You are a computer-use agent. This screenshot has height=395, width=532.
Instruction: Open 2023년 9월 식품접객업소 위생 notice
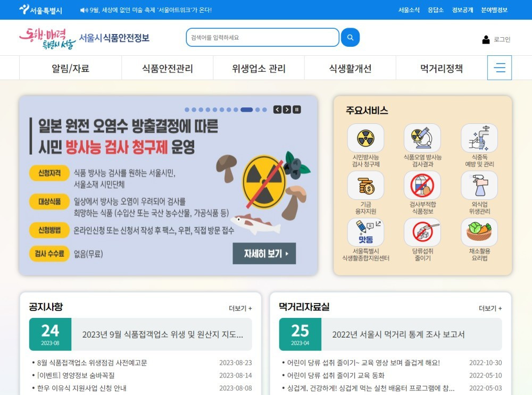tap(162, 334)
